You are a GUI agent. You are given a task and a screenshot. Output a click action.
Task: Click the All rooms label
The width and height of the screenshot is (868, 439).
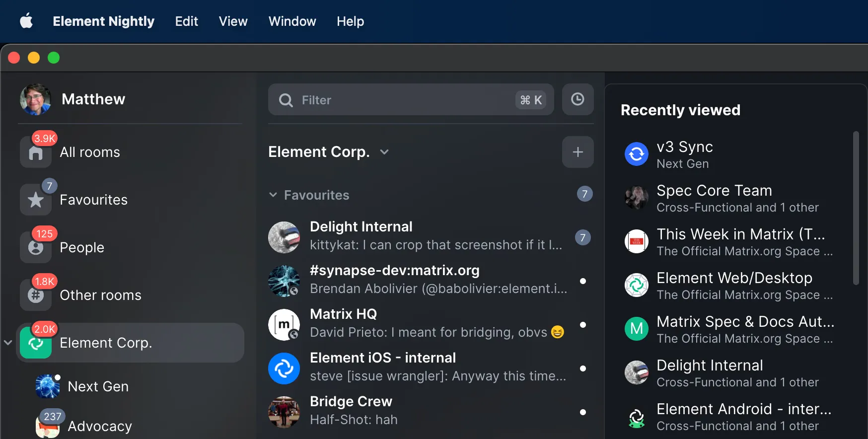click(x=90, y=152)
